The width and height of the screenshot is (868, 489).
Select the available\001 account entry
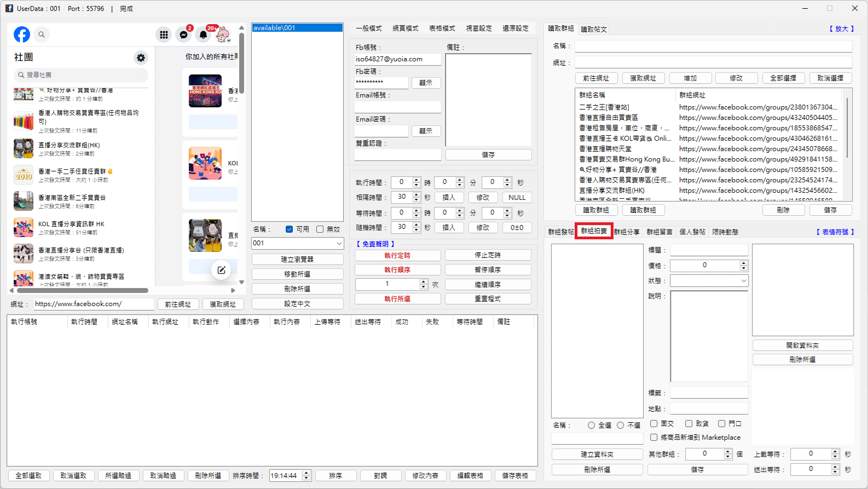pos(297,28)
